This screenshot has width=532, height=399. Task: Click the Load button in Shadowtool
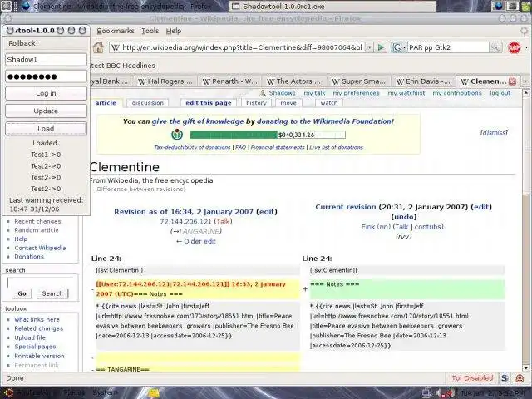(x=47, y=129)
